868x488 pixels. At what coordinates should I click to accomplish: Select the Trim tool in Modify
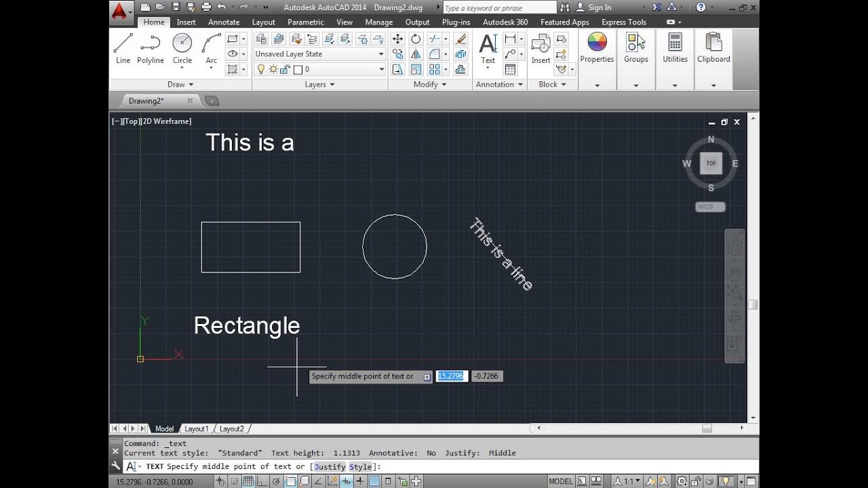coord(434,39)
